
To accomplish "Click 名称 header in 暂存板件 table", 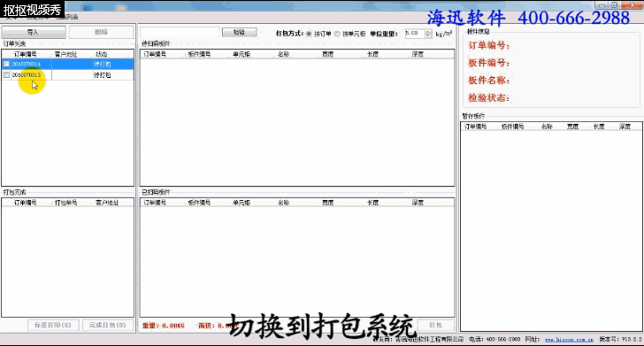I will click(x=547, y=127).
